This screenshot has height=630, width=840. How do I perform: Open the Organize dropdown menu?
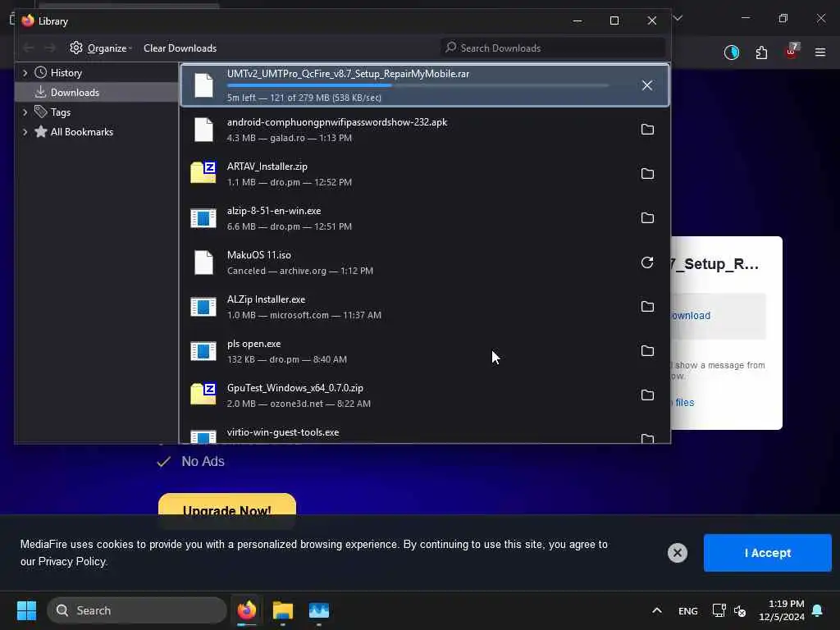point(101,48)
